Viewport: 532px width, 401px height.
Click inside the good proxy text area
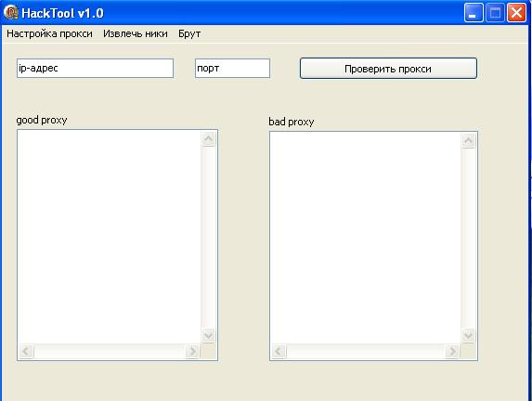110,237
